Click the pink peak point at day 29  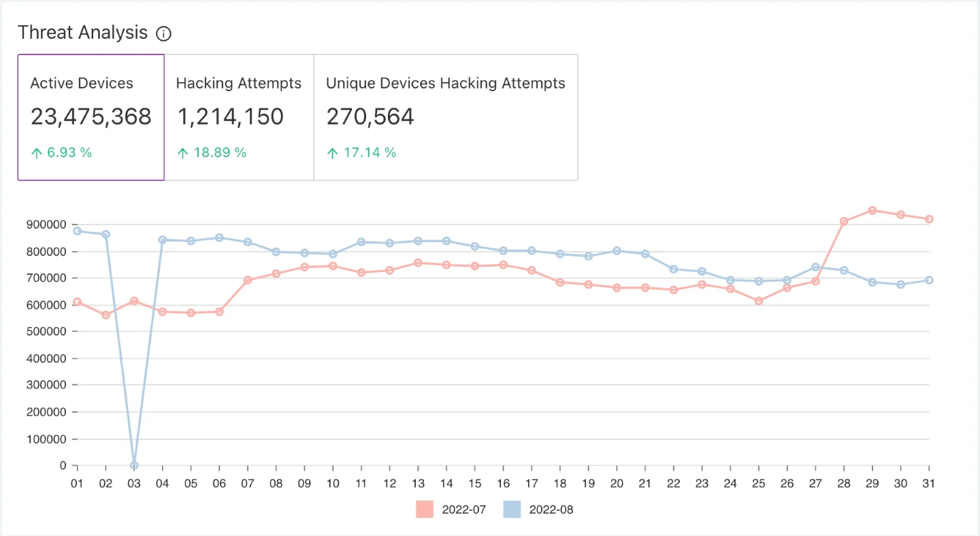[872, 210]
